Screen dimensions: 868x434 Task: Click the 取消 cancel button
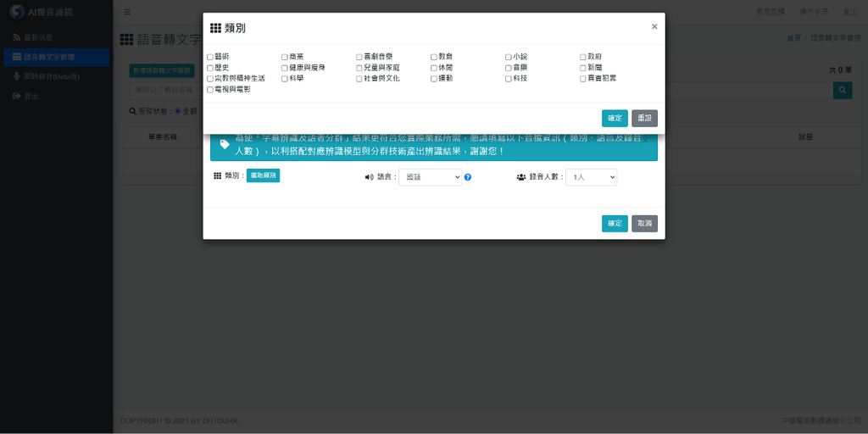click(x=644, y=224)
